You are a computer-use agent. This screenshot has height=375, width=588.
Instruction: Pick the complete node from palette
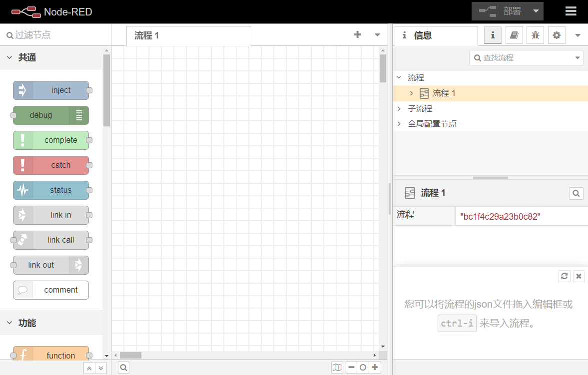tap(51, 140)
